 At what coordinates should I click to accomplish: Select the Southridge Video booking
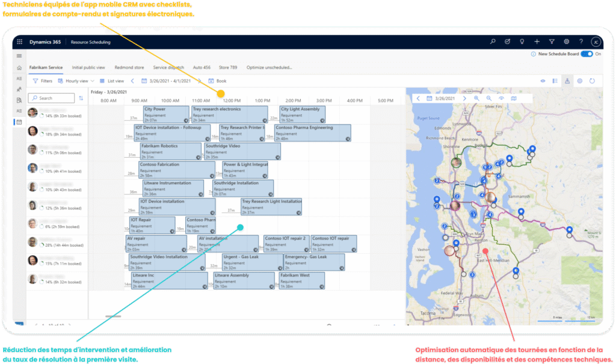(x=242, y=152)
